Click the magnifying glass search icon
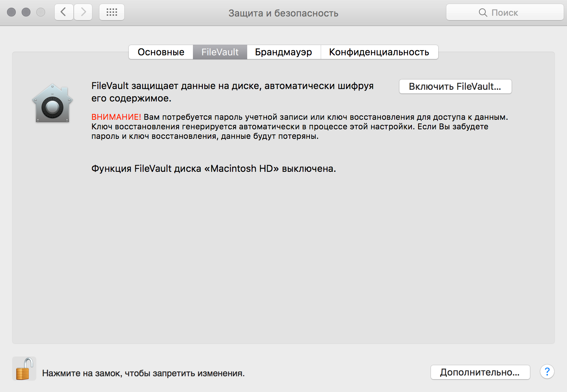Viewport: 567px width, 392px height. pyautogui.click(x=483, y=13)
